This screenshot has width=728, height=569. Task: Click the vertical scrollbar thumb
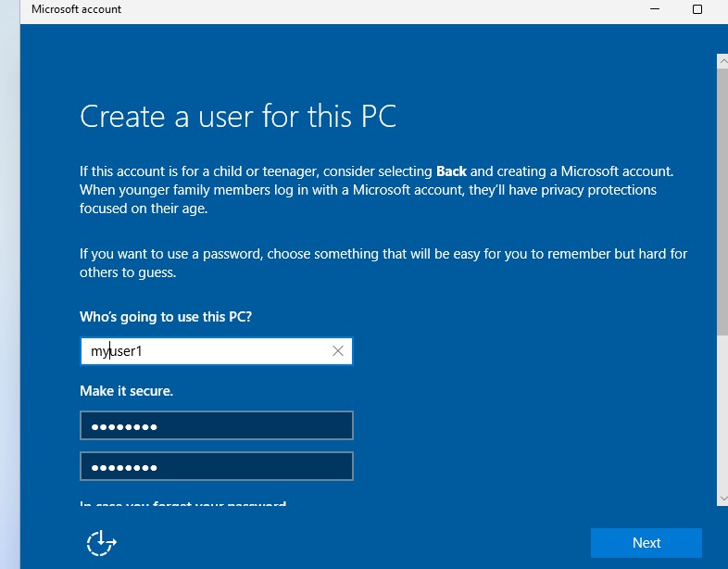722,195
